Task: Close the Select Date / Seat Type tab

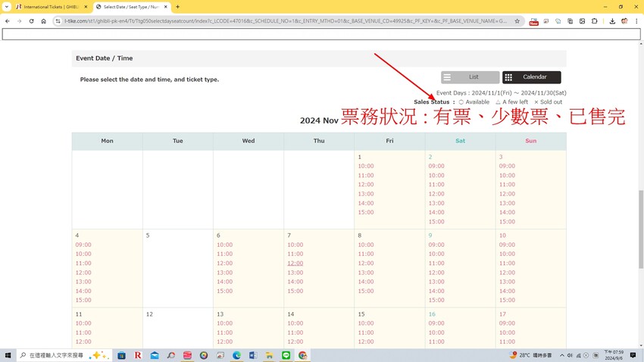Action: (164, 7)
